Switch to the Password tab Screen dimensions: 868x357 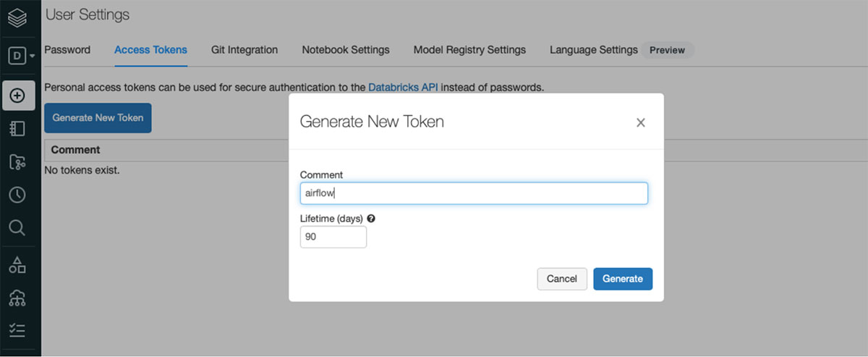tap(67, 50)
